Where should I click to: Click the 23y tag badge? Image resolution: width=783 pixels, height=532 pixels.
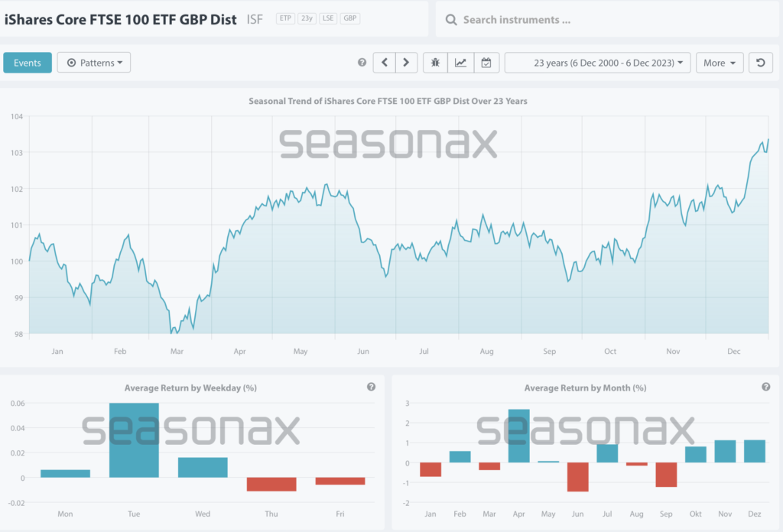coord(307,18)
